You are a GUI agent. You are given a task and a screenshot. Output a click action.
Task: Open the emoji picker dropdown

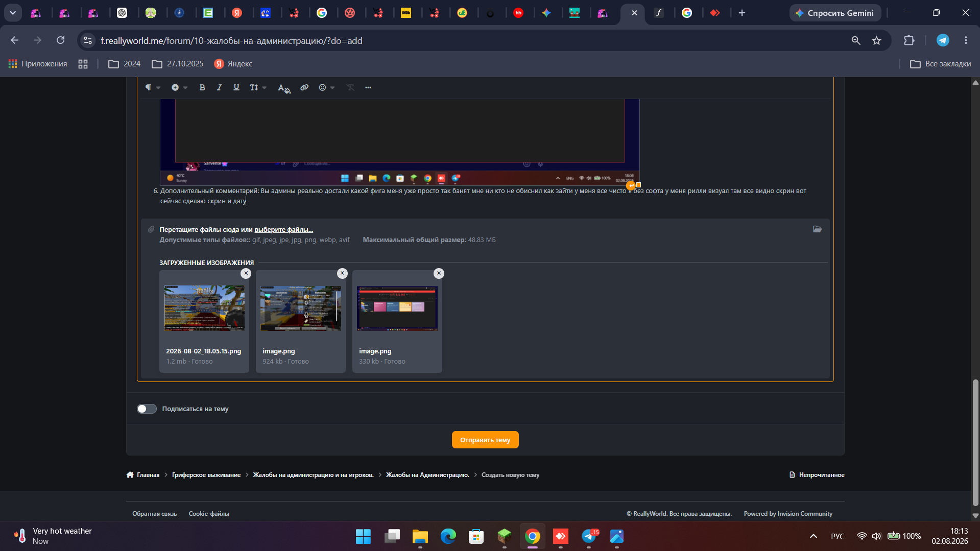pos(327,87)
